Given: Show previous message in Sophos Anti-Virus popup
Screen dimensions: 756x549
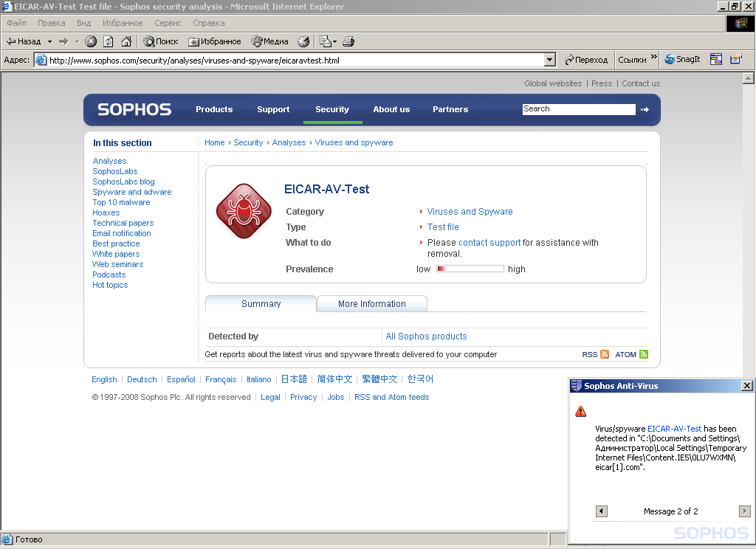Looking at the screenshot, I should [601, 511].
